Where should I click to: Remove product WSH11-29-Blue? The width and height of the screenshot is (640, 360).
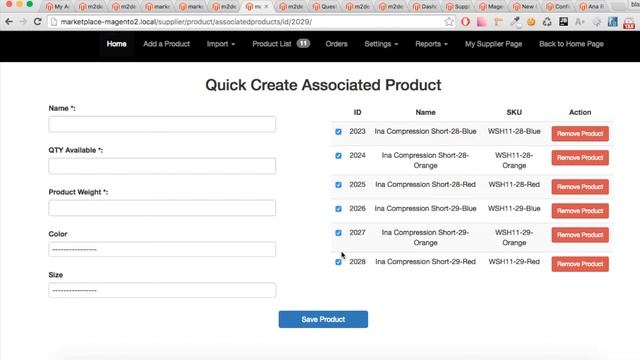[580, 211]
